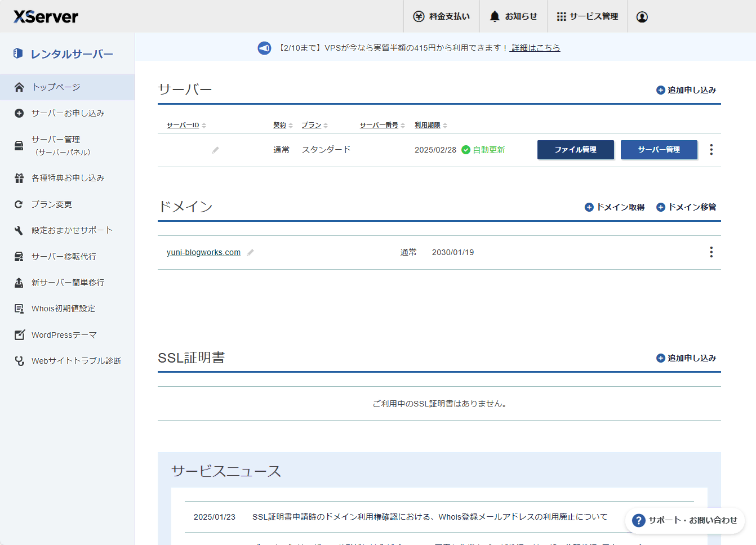
Task: Click the gift icon beside 各種特典お申し込み
Action: tap(19, 178)
